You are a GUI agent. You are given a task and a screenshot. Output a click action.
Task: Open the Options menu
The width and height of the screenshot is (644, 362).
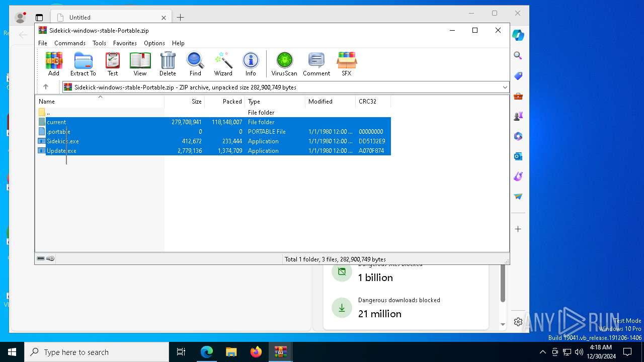(154, 43)
